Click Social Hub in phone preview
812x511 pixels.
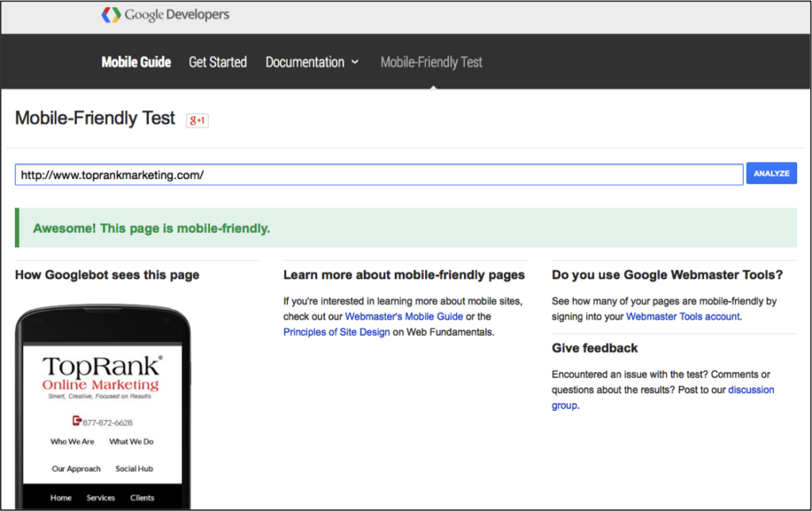pos(134,468)
